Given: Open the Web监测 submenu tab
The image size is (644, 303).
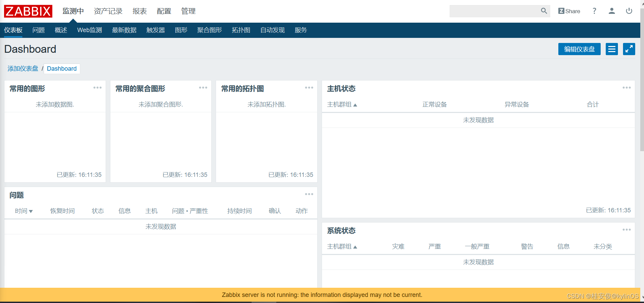Looking at the screenshot, I should point(89,30).
